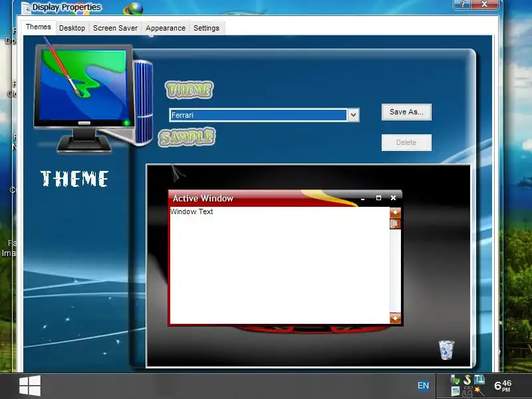Click the disabled Delete button
Screen dimensions: 532x399
[406, 142]
